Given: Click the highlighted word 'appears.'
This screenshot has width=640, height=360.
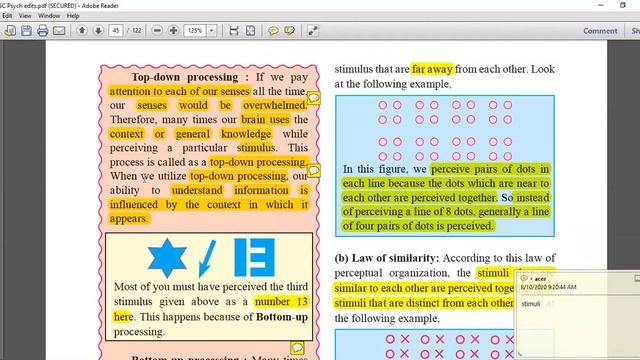Looking at the screenshot, I should pos(129,219).
